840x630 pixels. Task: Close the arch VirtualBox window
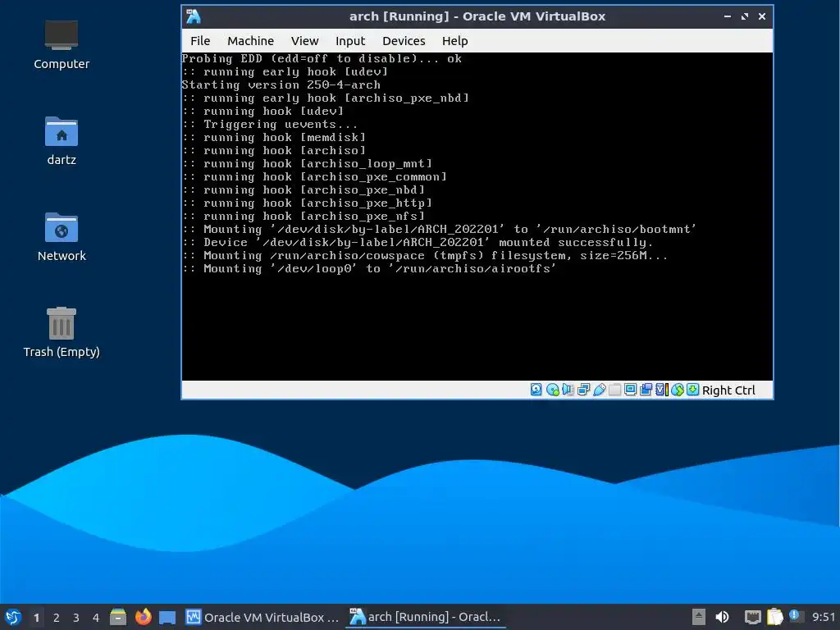(762, 16)
